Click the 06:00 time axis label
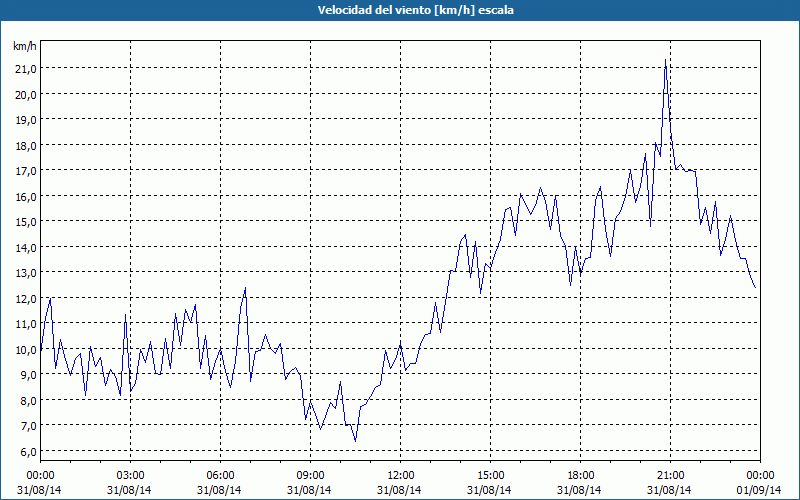The height and width of the screenshot is (500, 800). click(x=220, y=476)
